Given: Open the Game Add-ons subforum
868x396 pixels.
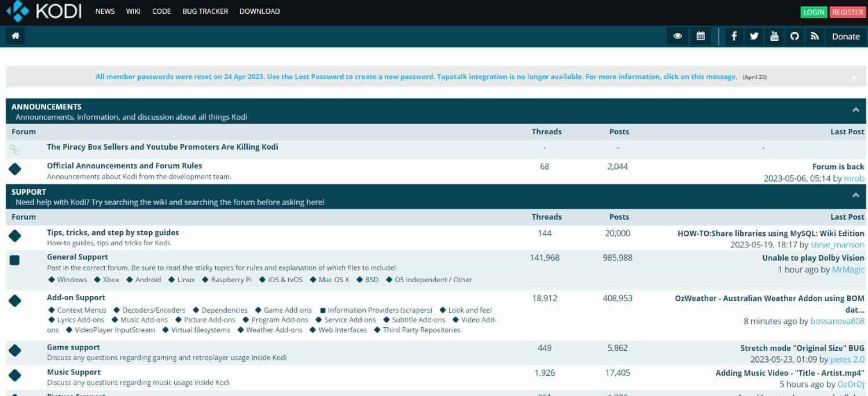Looking at the screenshot, I should 288,310.
